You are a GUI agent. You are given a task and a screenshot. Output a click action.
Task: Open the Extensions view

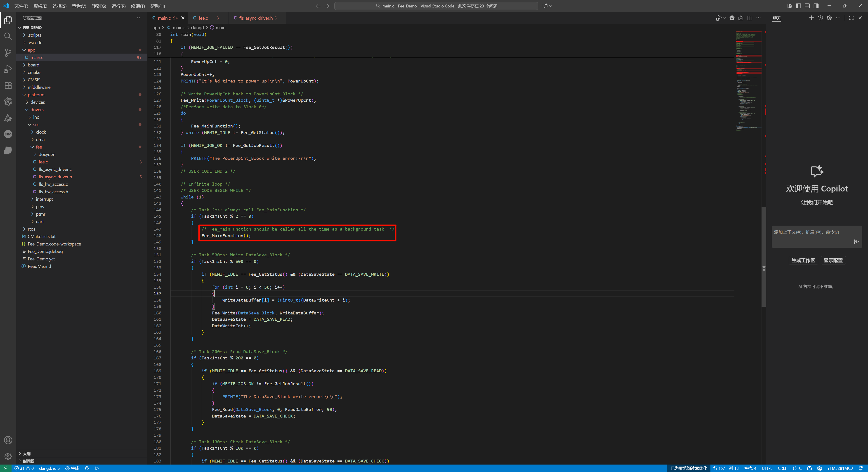pyautogui.click(x=8, y=85)
